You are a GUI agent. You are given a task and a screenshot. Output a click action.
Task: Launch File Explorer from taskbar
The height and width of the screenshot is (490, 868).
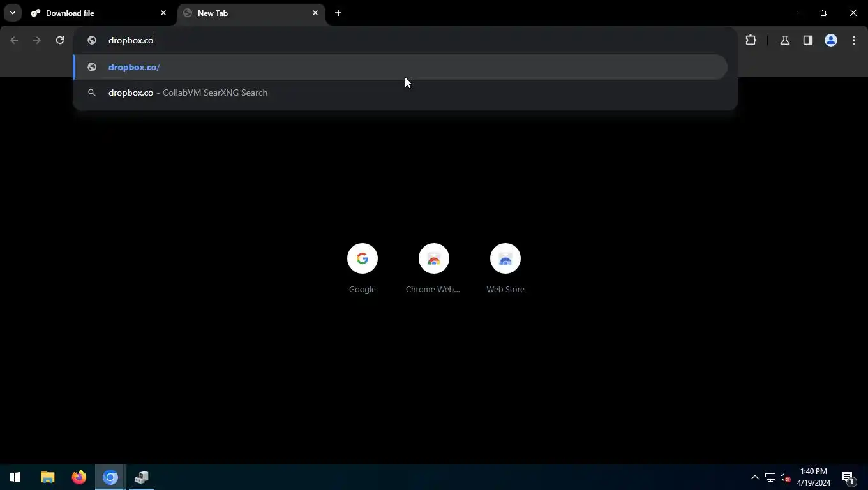tap(48, 477)
